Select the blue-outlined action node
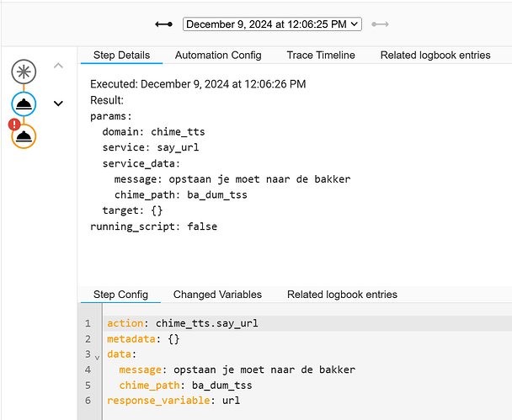512x420 pixels. click(x=24, y=104)
